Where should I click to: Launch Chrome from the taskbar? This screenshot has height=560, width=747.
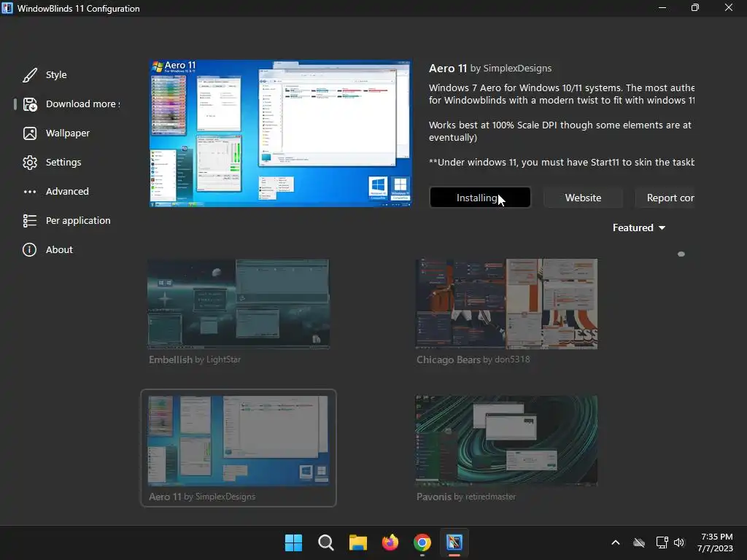(x=422, y=542)
